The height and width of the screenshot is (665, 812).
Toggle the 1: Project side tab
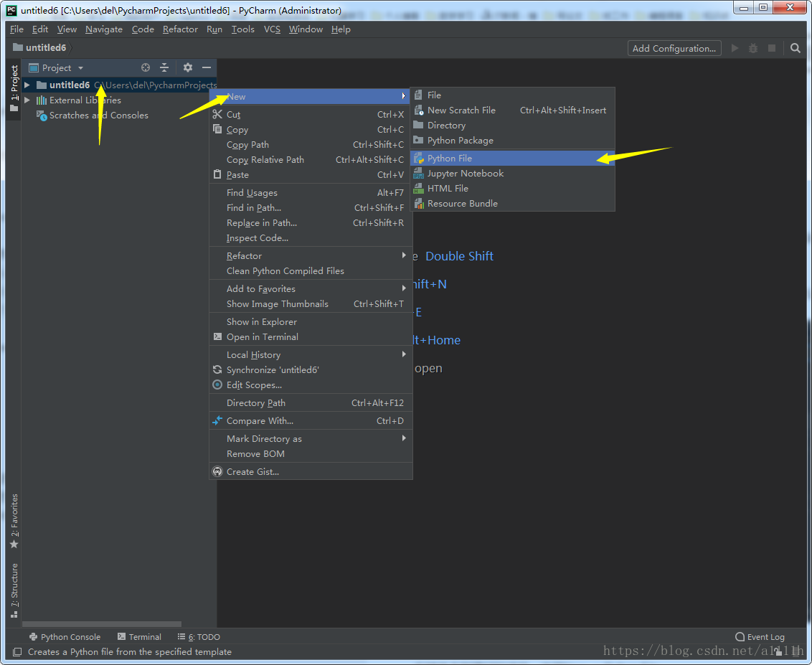point(14,88)
